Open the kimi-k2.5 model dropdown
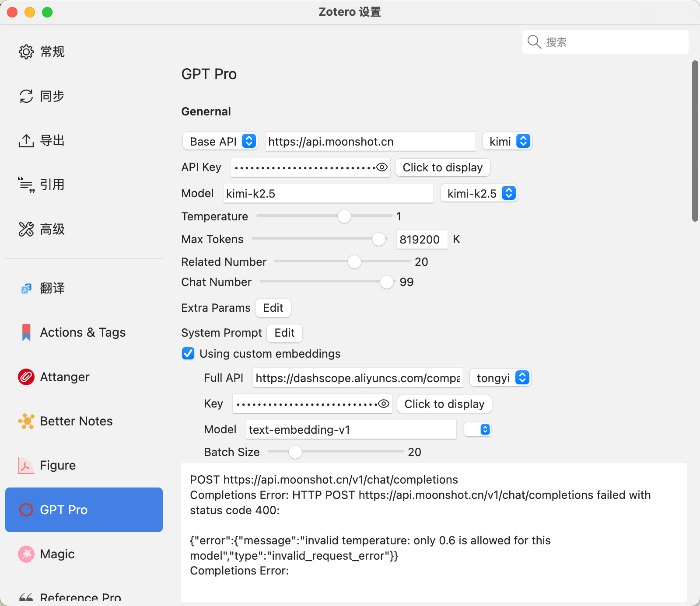The width and height of the screenshot is (700, 606). pyautogui.click(x=479, y=193)
